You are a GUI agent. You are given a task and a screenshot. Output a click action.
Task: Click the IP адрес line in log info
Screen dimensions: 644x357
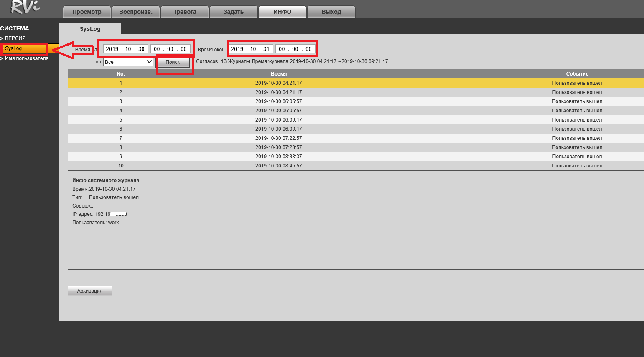[x=99, y=214]
